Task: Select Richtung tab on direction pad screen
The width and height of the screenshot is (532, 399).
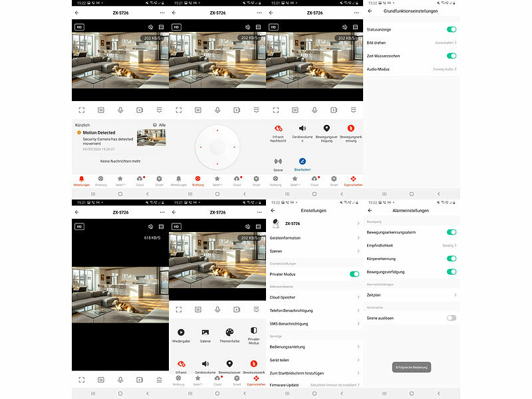Action: [198, 181]
